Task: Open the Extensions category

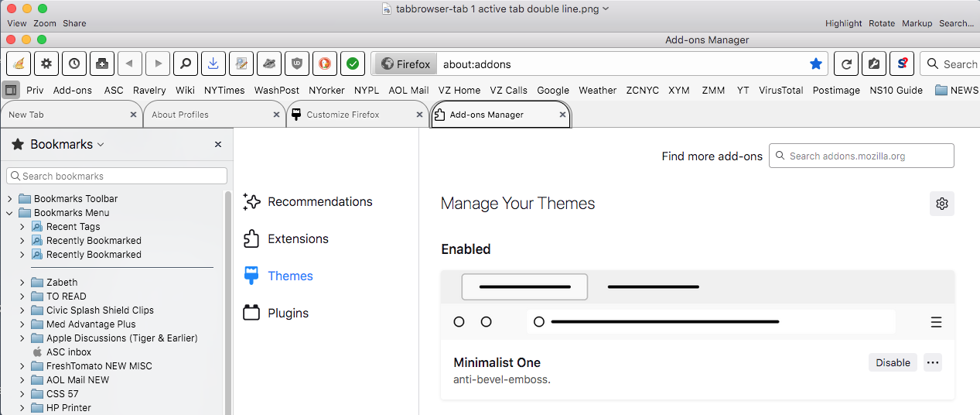Action: click(x=286, y=238)
